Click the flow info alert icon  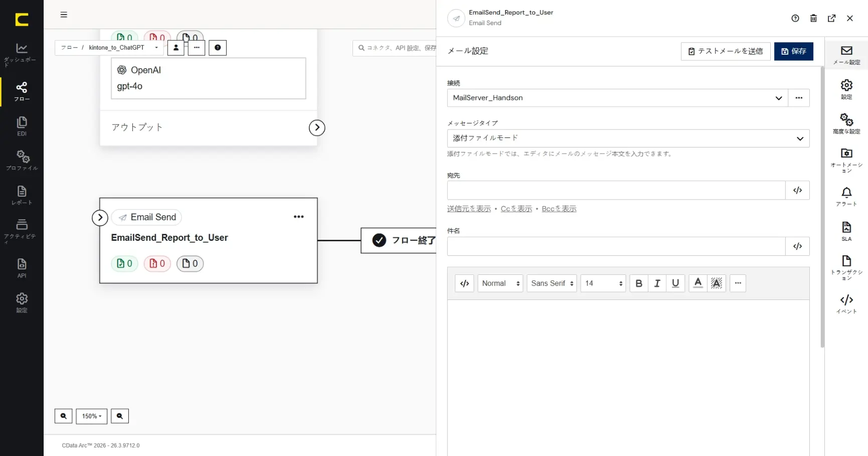coord(218,48)
